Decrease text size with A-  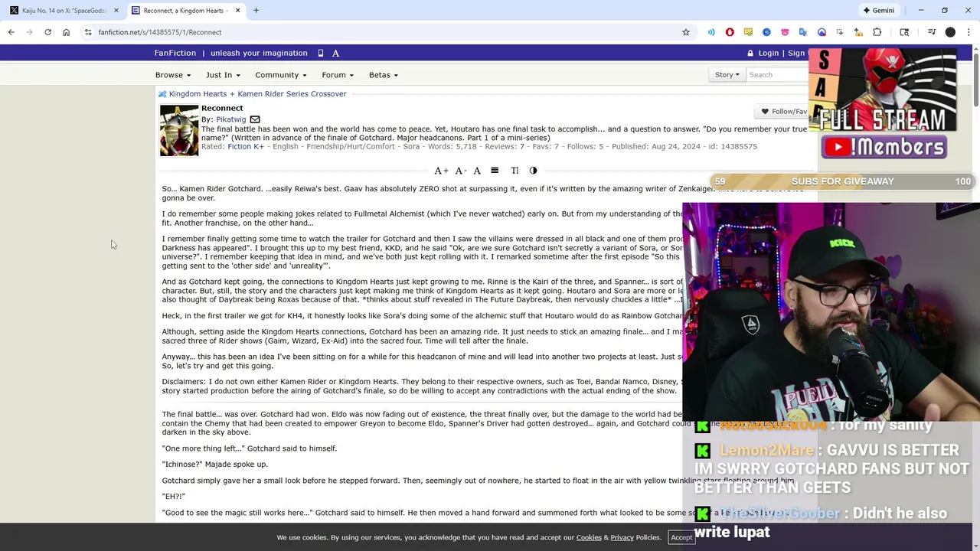pos(460,171)
